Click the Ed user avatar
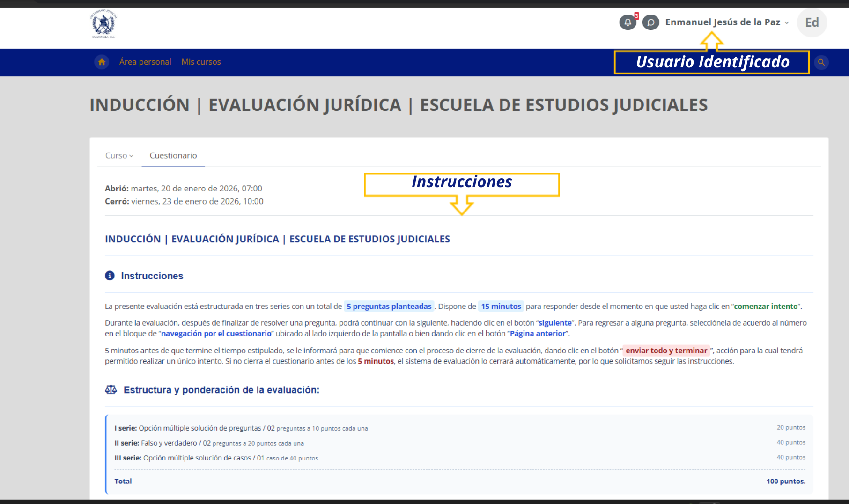 [812, 22]
